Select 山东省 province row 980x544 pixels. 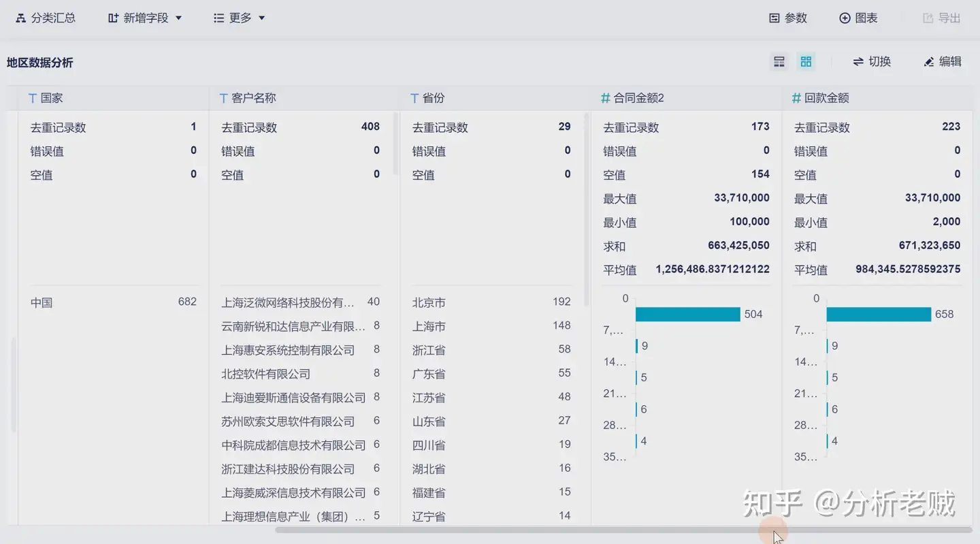491,421
